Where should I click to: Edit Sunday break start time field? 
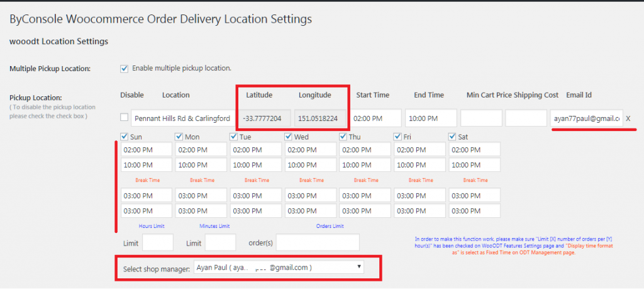[146, 195]
